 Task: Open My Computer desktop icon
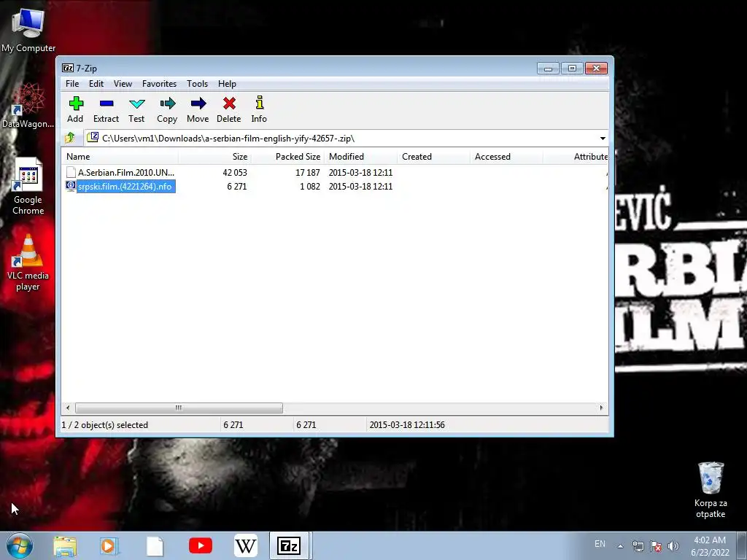pos(28,29)
